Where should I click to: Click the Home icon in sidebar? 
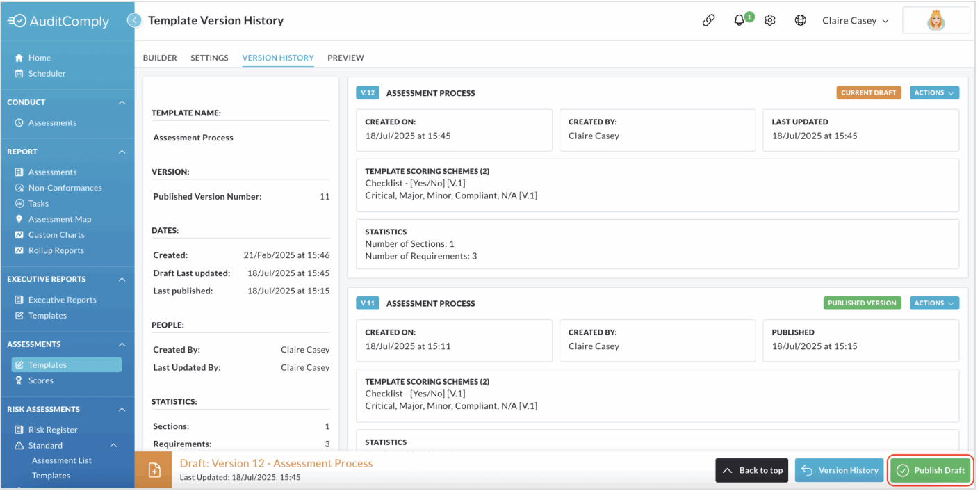click(19, 58)
